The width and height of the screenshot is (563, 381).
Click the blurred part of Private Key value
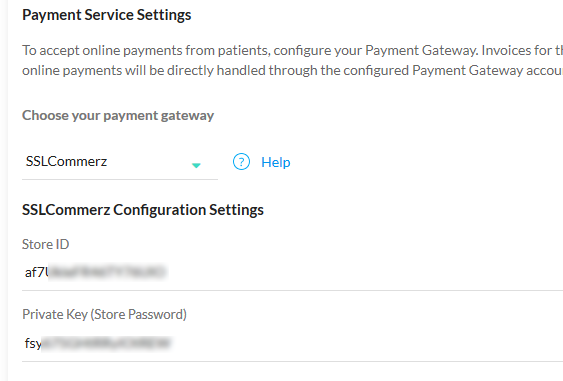106,343
